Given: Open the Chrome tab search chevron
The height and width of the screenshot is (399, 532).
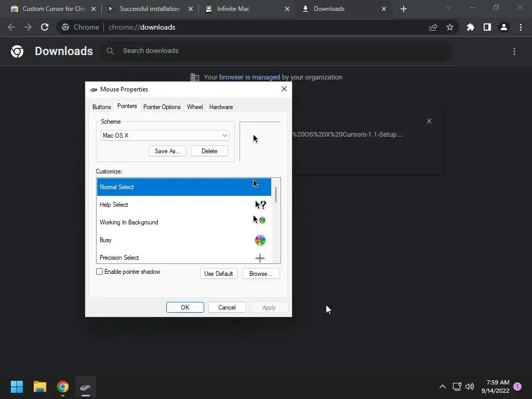Looking at the screenshot, I should tap(448, 7).
